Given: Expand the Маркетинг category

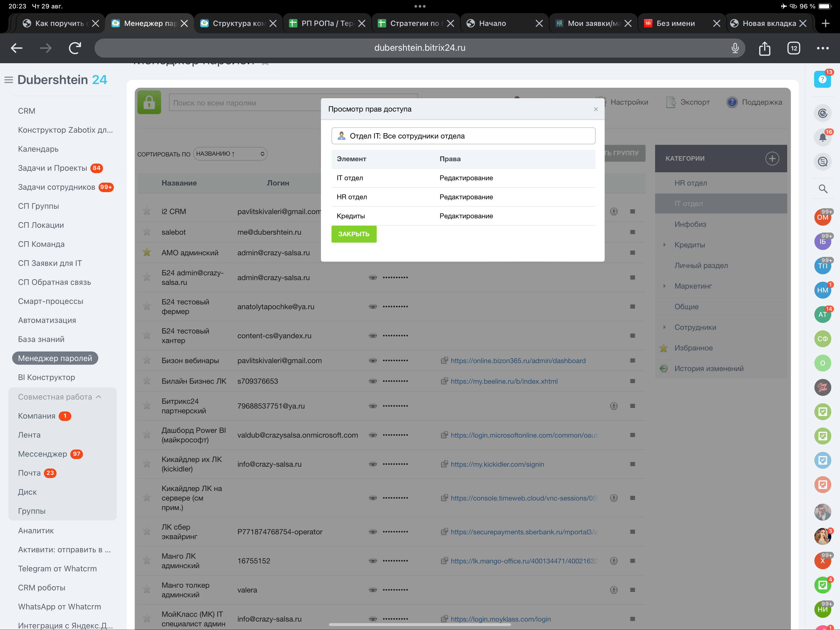Looking at the screenshot, I should coord(664,286).
